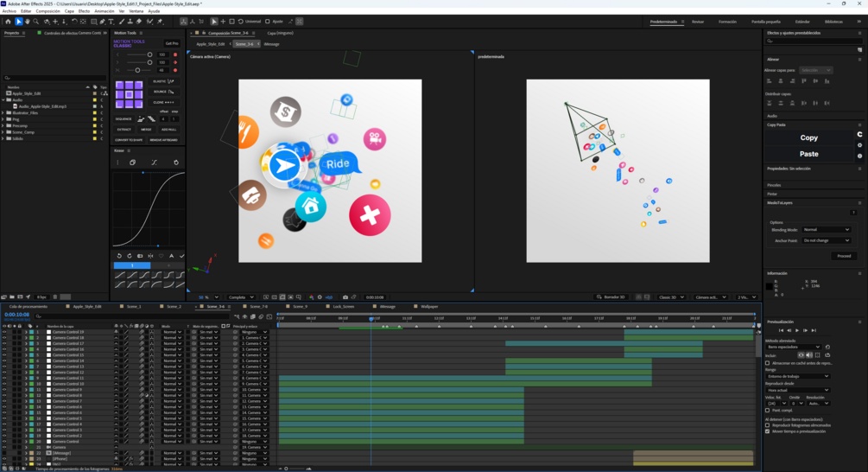Image resolution: width=868 pixels, height=472 pixels.
Task: Toggle include video eye in preview
Action: 801,355
